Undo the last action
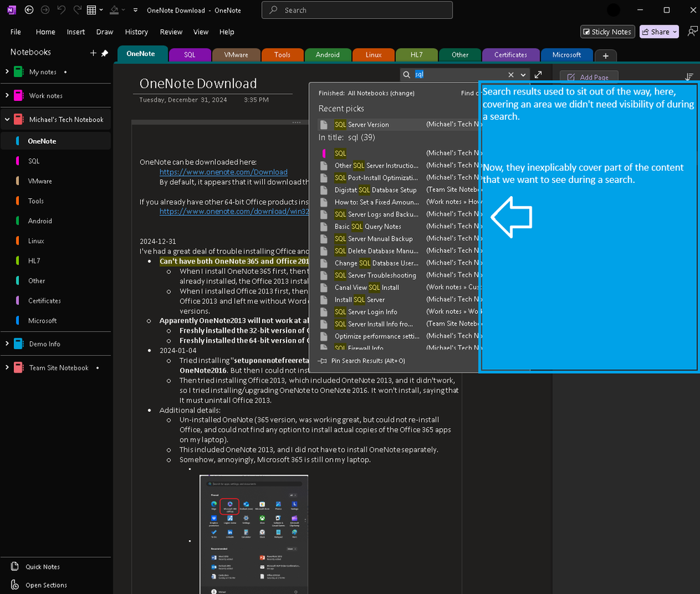This screenshot has width=700, height=594. [61, 10]
